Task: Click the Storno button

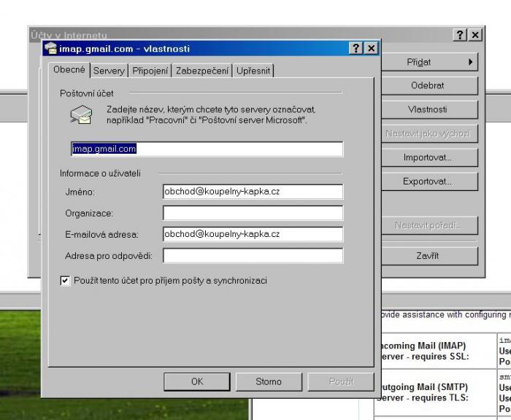Action: 269,381
